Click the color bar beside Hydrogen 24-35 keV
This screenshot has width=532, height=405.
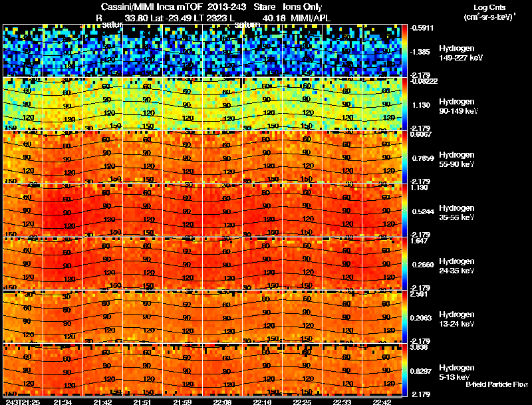click(405, 263)
